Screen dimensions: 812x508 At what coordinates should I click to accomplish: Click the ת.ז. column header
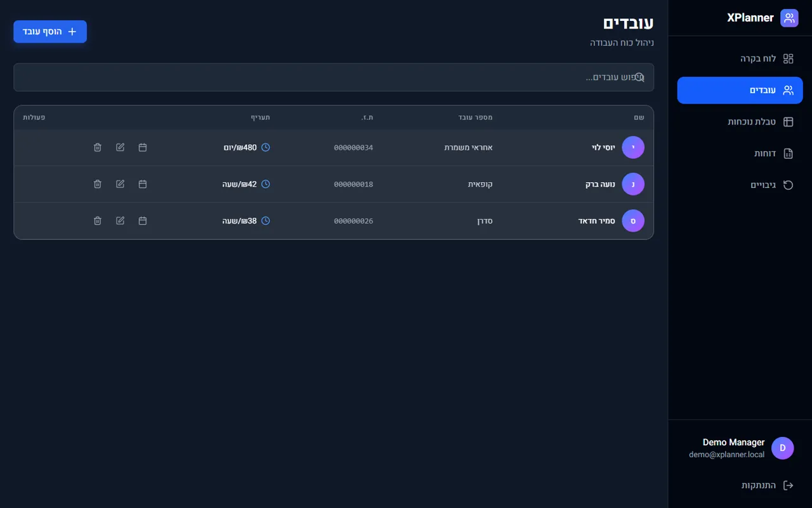pyautogui.click(x=367, y=117)
